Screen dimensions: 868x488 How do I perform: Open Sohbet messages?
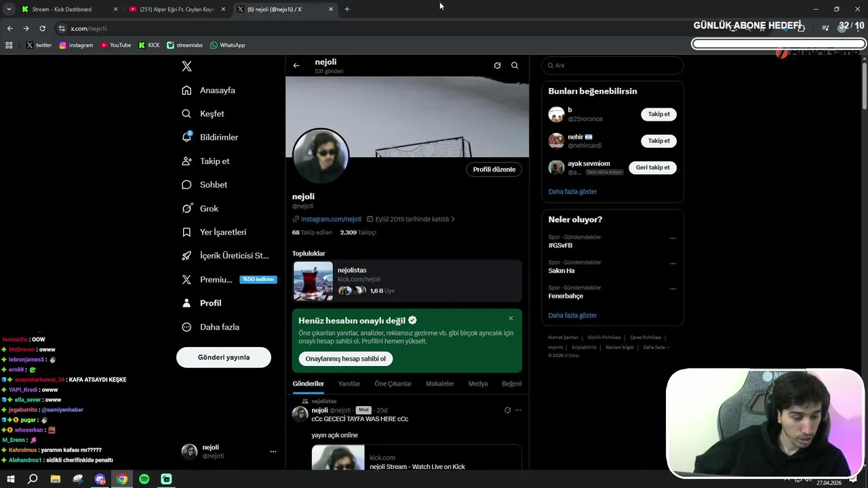(204, 184)
